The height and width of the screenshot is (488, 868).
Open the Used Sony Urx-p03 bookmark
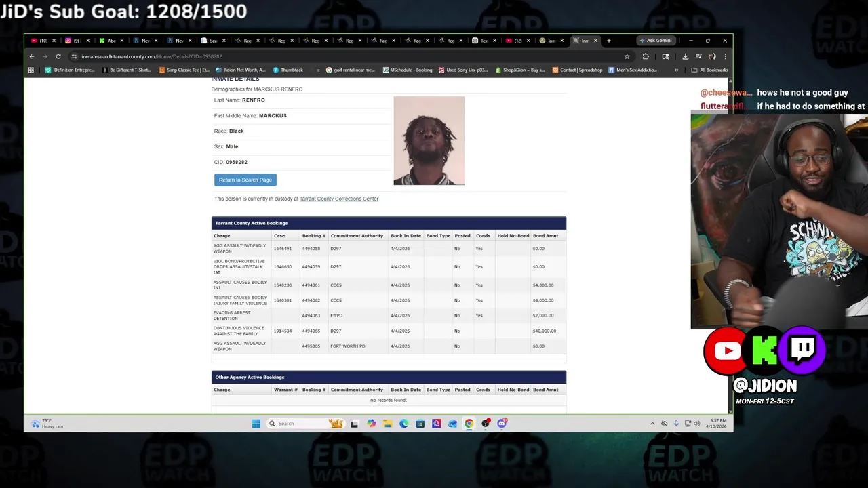click(463, 70)
